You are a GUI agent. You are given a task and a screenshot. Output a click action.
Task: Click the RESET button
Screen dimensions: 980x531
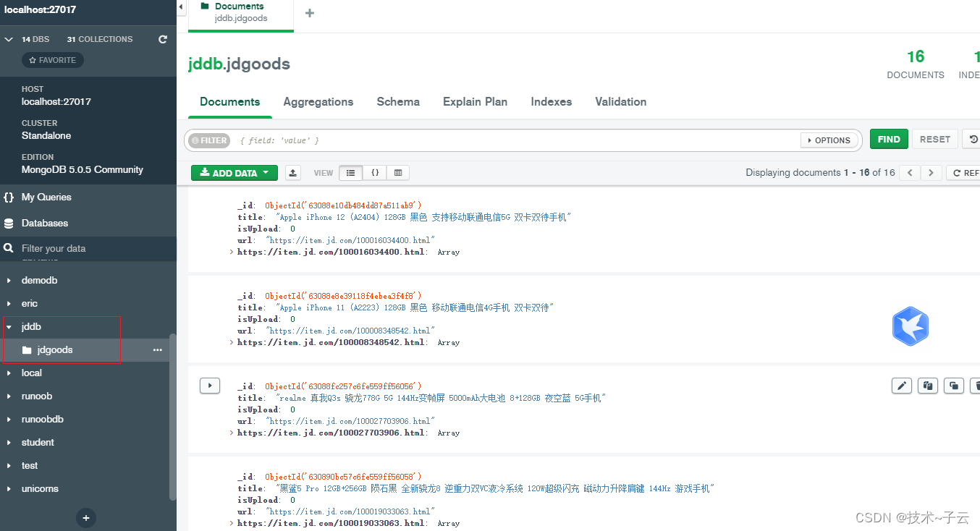click(x=935, y=140)
